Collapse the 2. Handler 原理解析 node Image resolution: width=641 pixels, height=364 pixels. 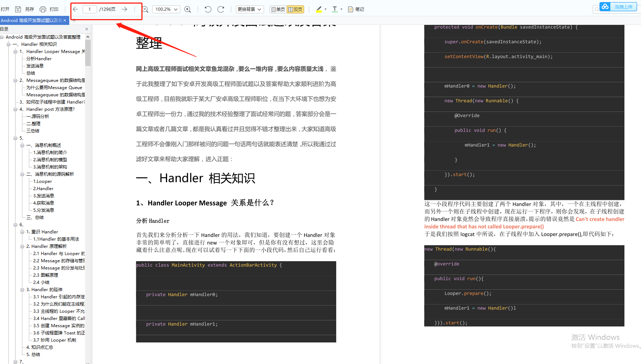coord(22,246)
